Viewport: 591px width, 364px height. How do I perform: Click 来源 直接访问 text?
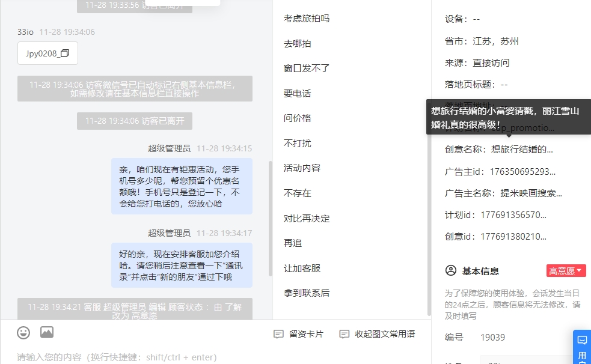coord(477,63)
